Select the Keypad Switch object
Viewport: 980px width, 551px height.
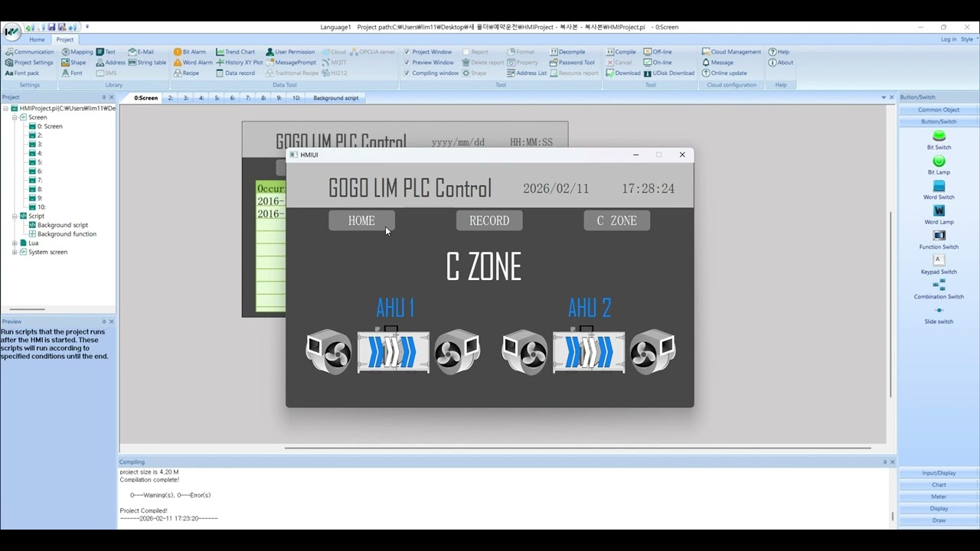click(x=939, y=265)
